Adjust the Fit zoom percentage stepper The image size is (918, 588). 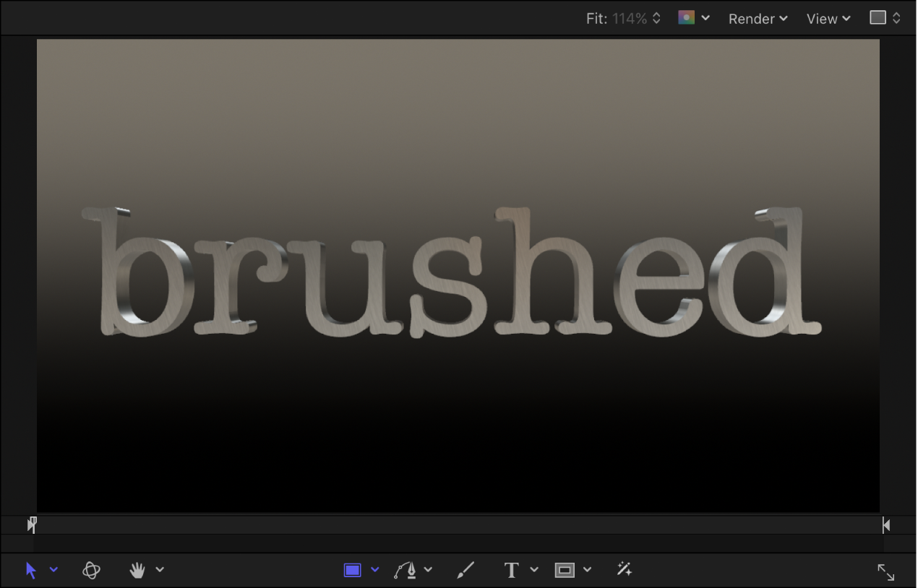coord(655,18)
